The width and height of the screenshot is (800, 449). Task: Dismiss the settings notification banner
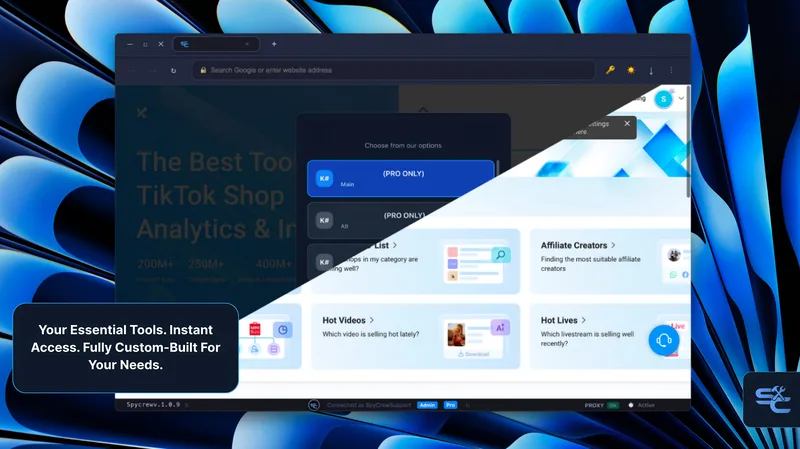click(x=627, y=123)
